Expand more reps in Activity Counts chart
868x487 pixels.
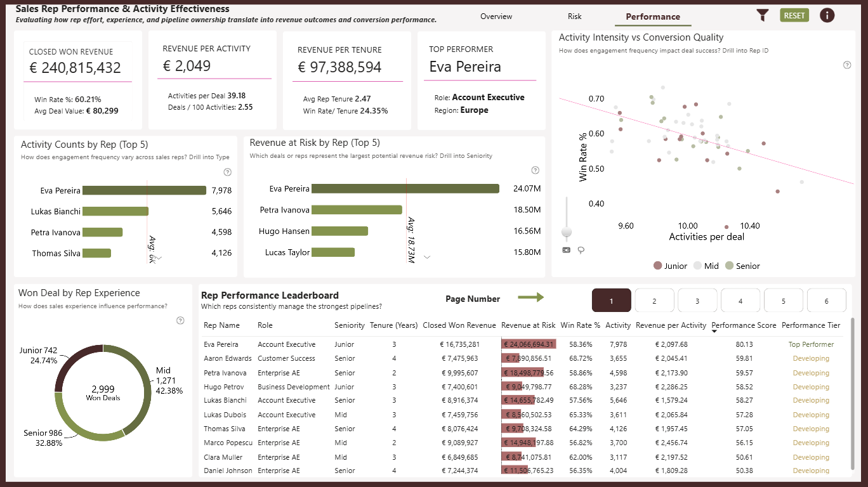160,258
